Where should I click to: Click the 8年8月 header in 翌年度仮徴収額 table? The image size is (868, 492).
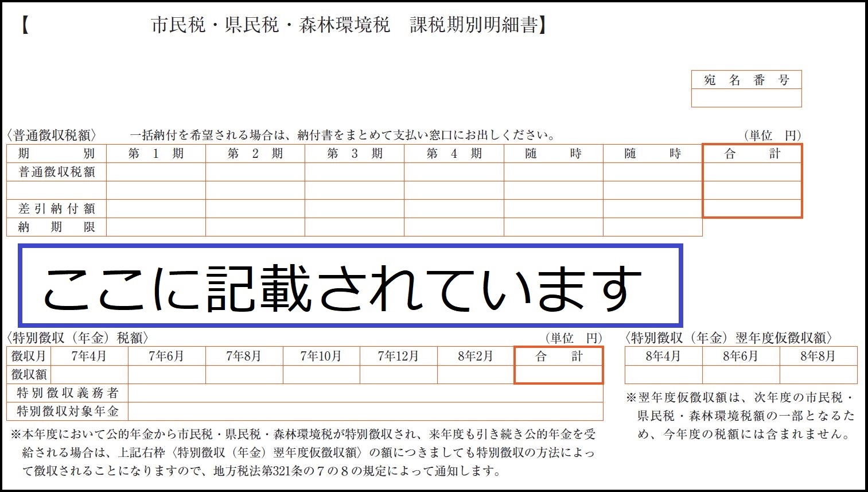click(x=817, y=356)
